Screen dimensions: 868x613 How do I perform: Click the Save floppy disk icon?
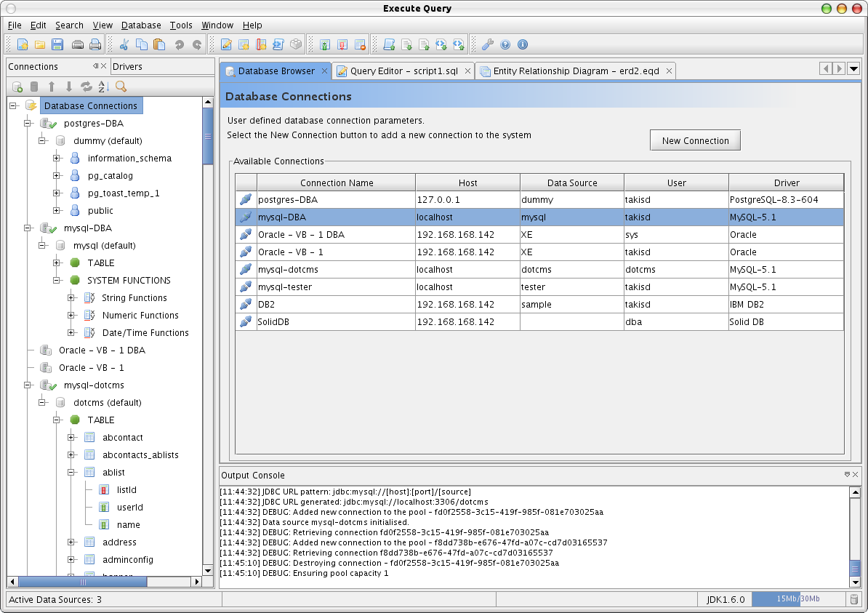coord(57,45)
